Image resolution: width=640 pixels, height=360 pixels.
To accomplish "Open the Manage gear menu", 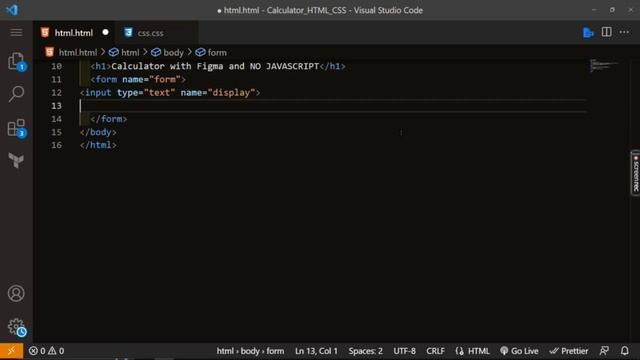I will tap(16, 327).
